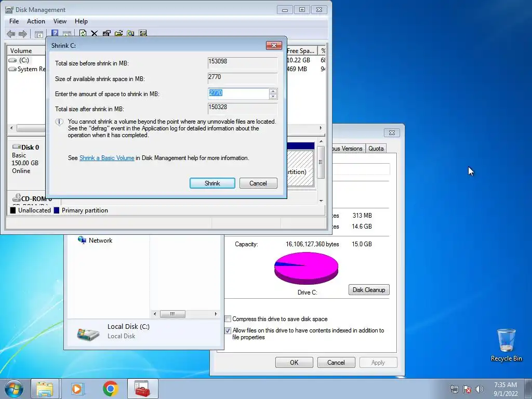Decrease shrink amount with spinner down arrow

point(273,96)
